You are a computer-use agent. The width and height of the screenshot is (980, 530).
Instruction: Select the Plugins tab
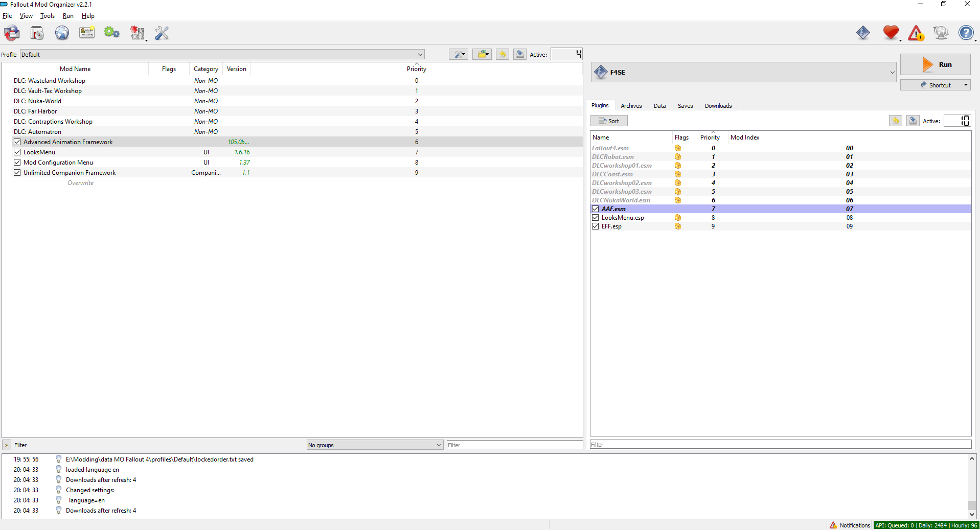pos(600,105)
